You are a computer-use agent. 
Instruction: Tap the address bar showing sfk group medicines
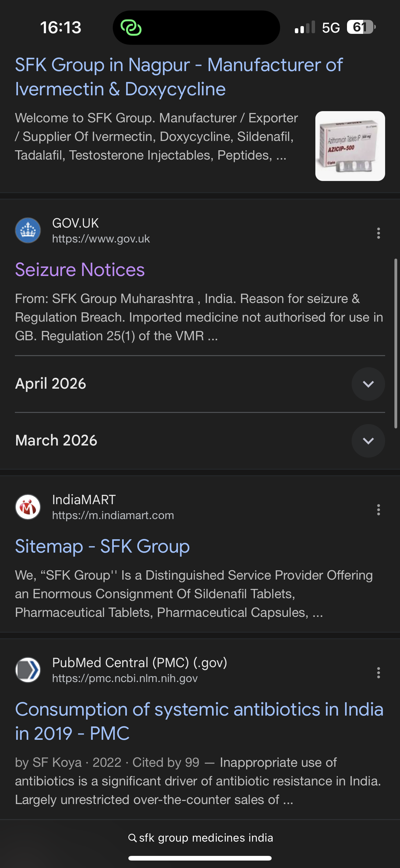(205, 838)
